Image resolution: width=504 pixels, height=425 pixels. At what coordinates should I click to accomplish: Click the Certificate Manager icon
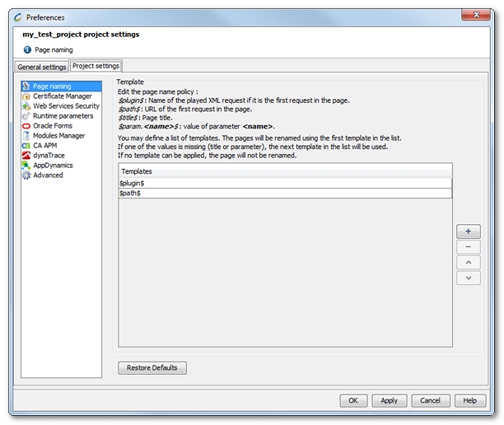26,96
